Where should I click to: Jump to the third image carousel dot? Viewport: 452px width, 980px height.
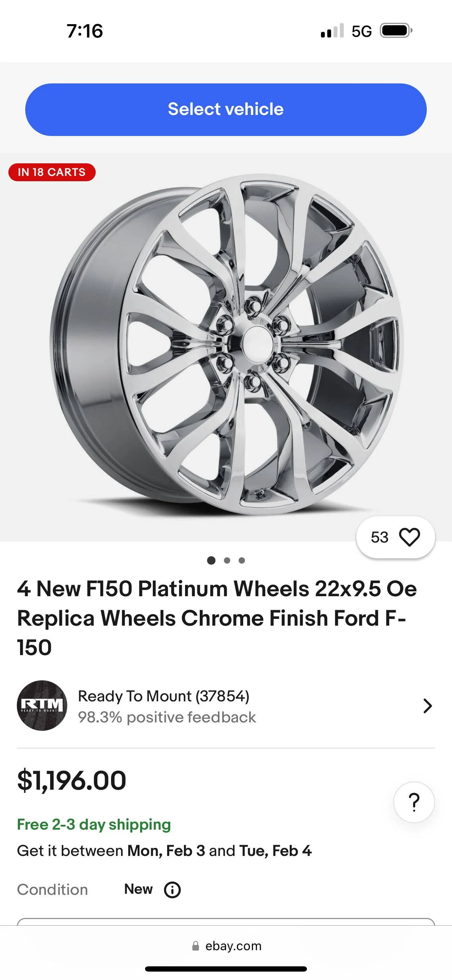(242, 560)
